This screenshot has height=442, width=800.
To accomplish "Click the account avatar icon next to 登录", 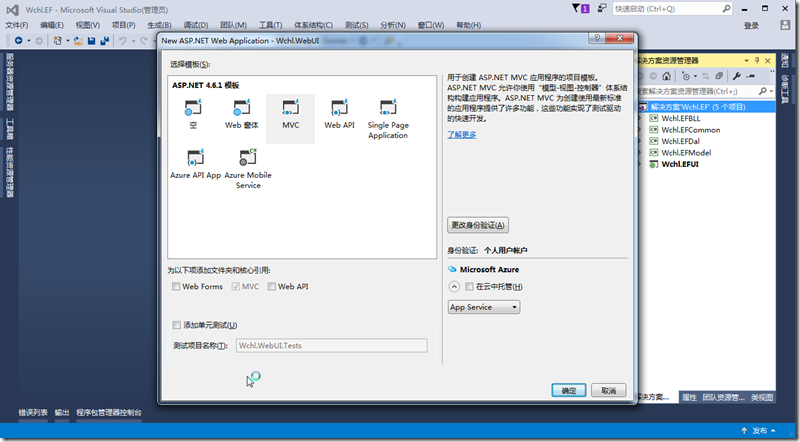I will click(785, 25).
